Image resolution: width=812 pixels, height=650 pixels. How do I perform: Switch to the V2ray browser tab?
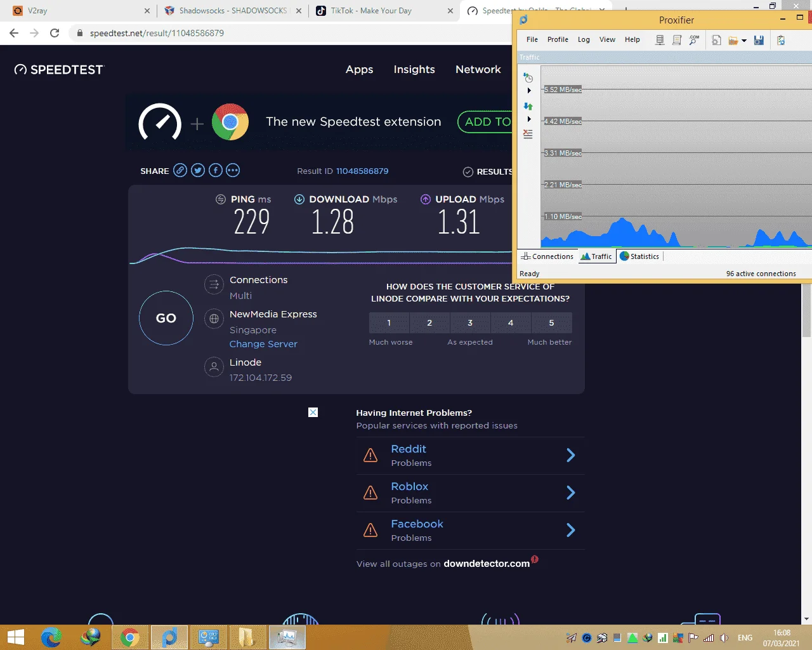tap(79, 11)
